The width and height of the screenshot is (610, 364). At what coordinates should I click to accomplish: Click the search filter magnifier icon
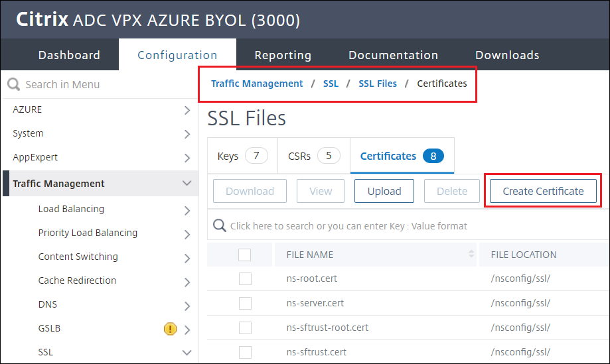pyautogui.click(x=219, y=226)
